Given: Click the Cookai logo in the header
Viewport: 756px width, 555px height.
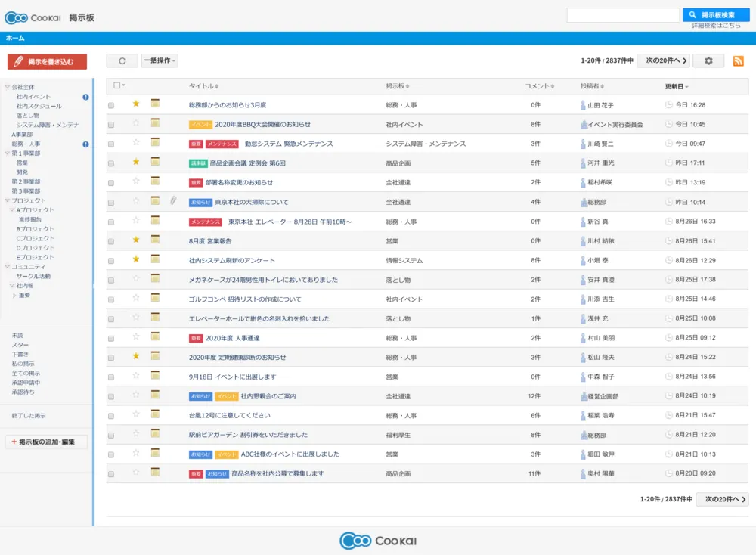Looking at the screenshot, I should (33, 18).
